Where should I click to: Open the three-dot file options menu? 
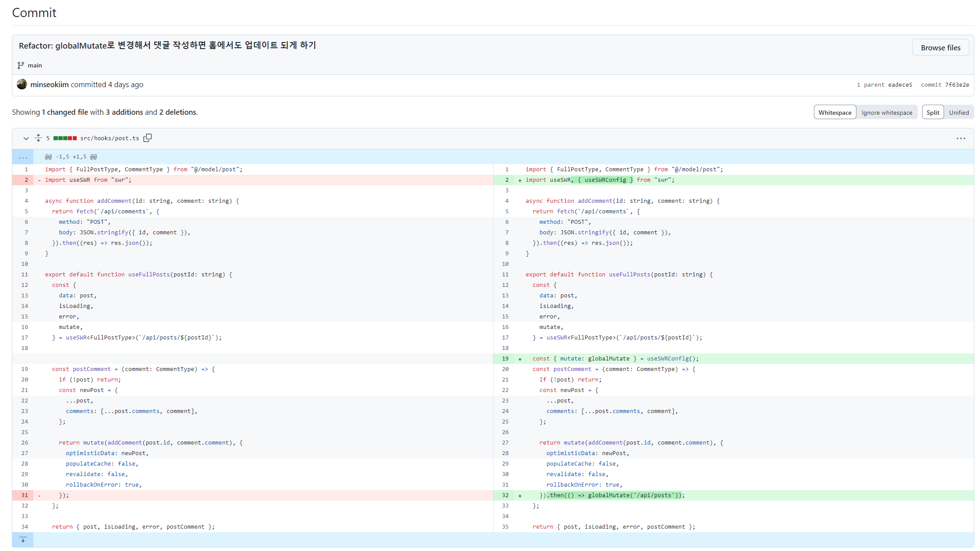(961, 138)
